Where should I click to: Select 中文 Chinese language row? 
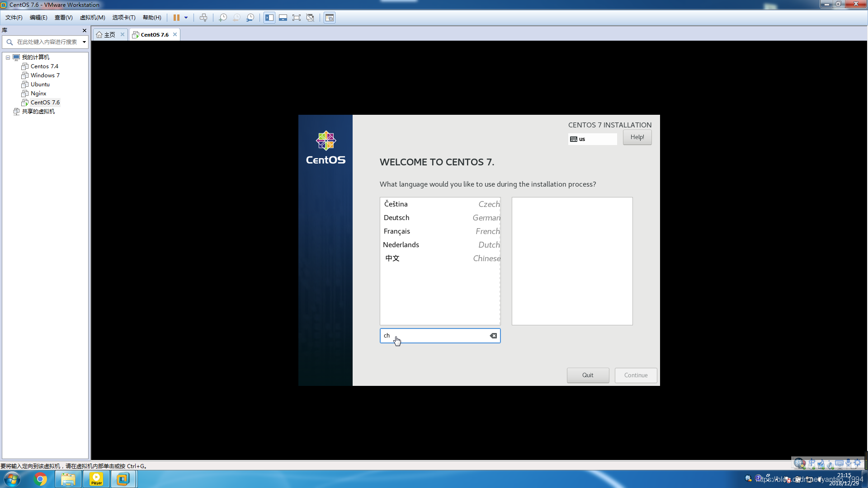click(440, 258)
